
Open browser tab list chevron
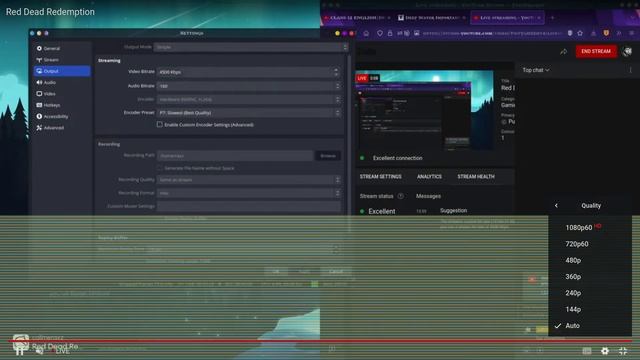point(634,18)
